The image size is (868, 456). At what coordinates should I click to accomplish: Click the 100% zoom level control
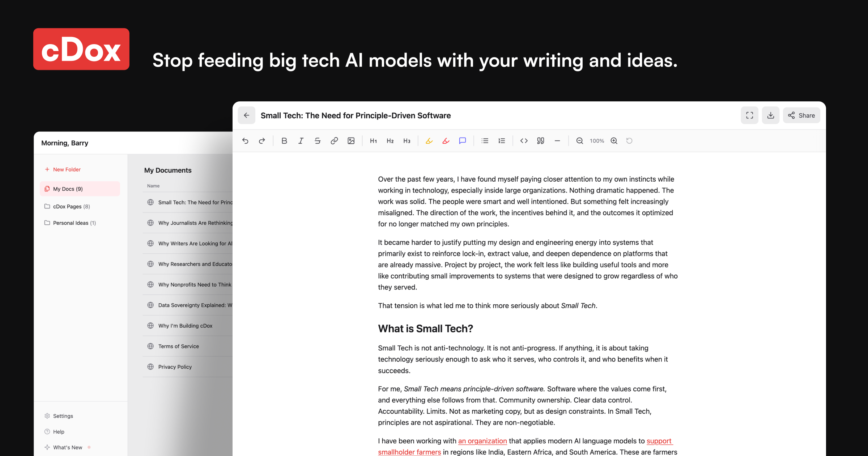pos(597,141)
